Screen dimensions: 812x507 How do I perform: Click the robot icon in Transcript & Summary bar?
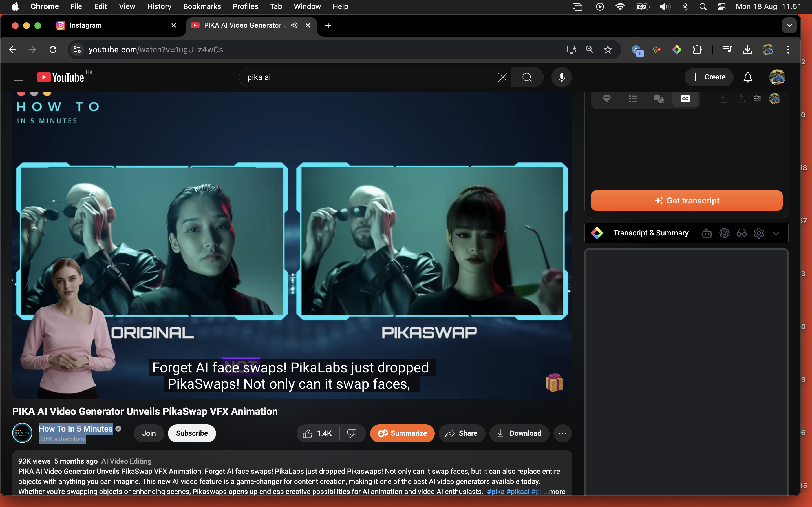[x=707, y=233]
